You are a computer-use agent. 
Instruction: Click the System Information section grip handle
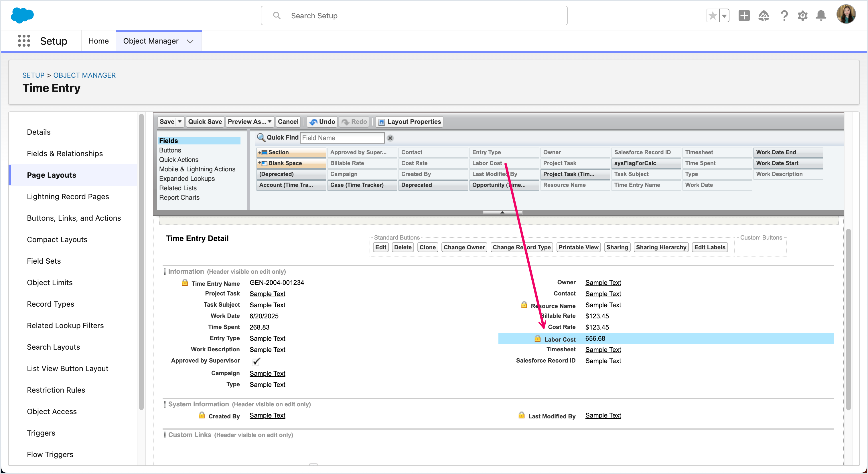(165, 404)
